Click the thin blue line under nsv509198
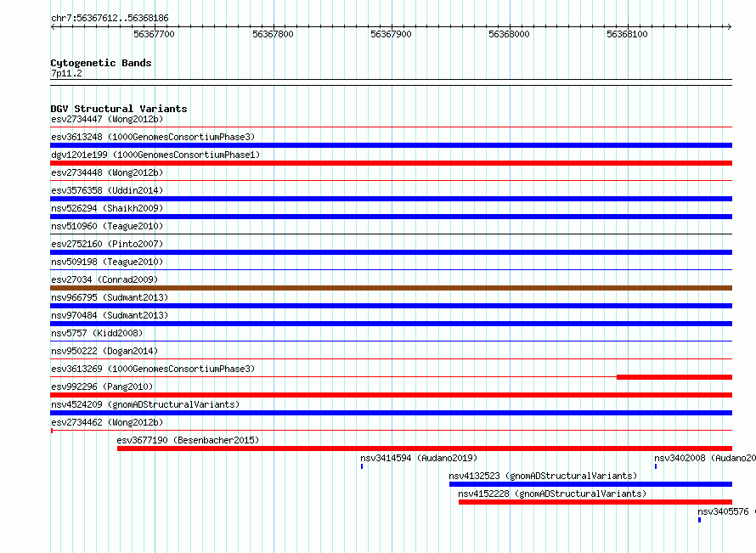The width and height of the screenshot is (756, 553). (x=391, y=270)
